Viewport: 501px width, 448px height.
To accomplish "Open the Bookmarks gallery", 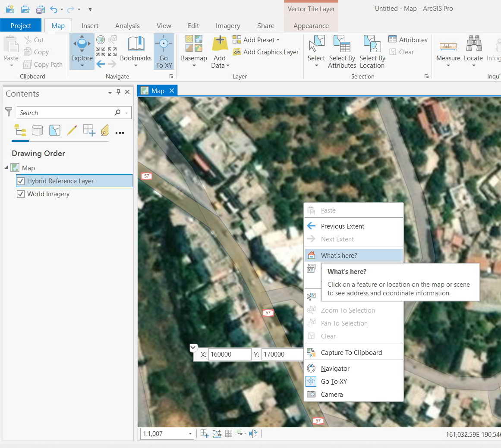I will pyautogui.click(x=136, y=51).
